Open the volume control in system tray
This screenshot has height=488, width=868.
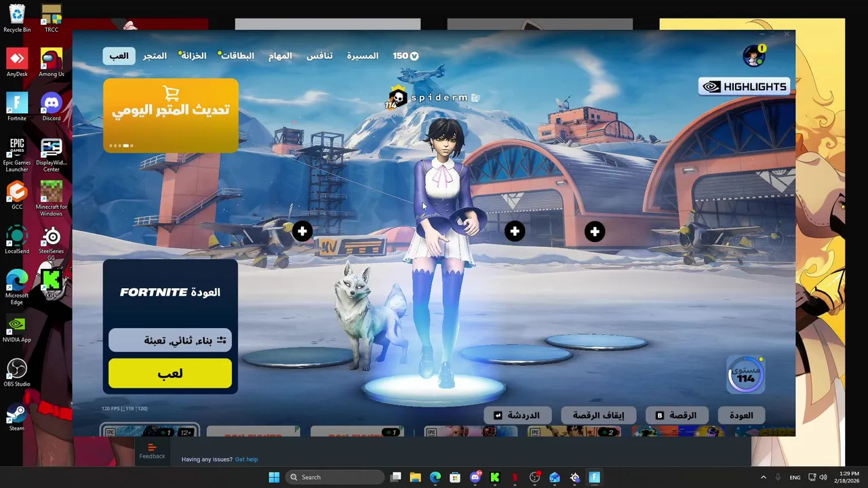824,477
